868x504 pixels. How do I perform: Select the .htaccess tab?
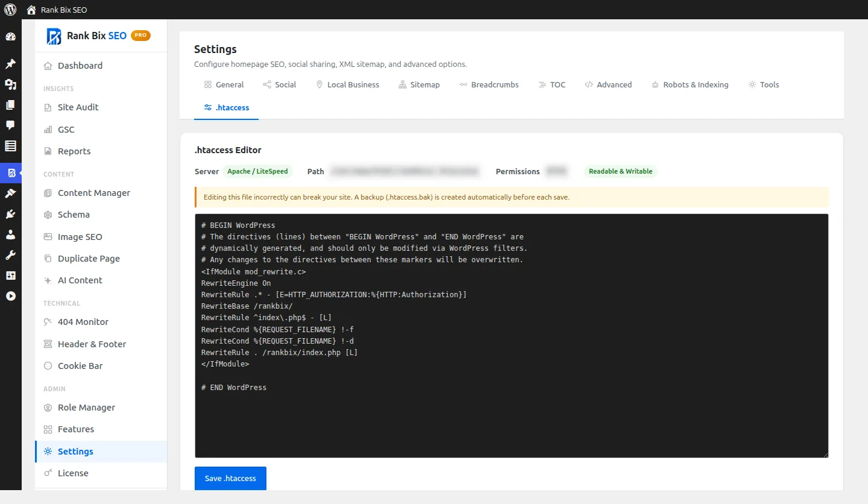pos(226,108)
